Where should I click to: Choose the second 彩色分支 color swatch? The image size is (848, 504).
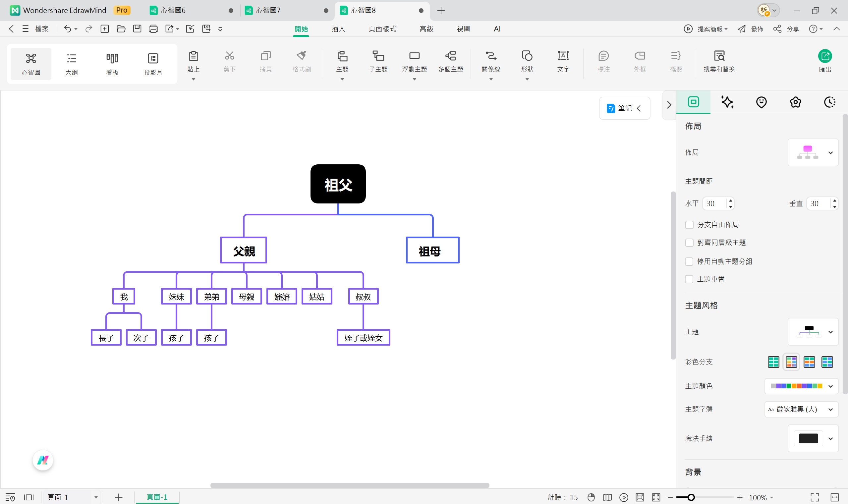click(791, 362)
